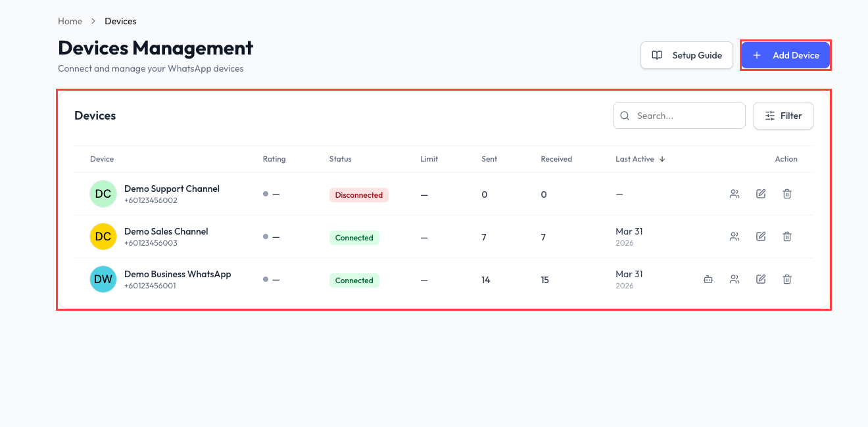Click the DW avatar for Demo Business WhatsApp
This screenshot has height=427, width=868.
[103, 279]
